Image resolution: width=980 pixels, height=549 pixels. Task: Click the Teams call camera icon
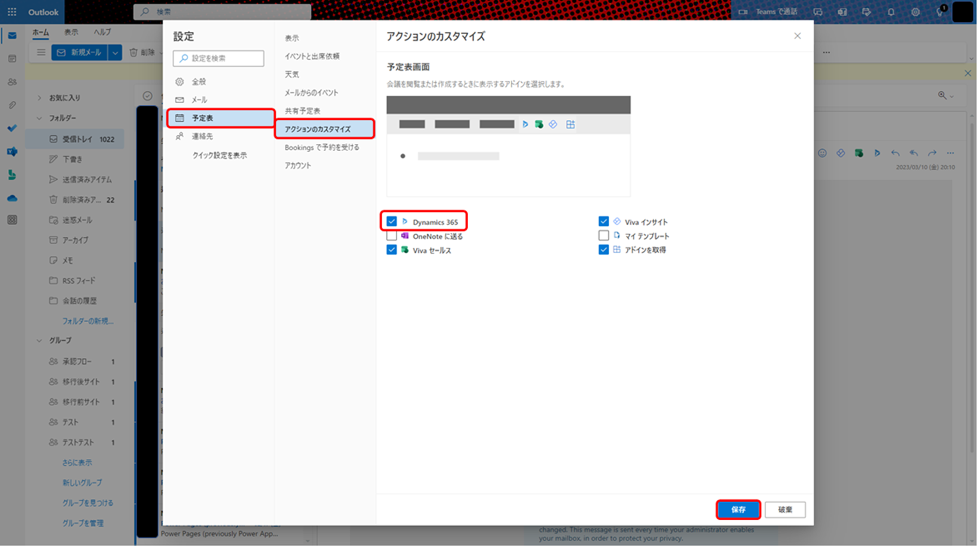(743, 12)
